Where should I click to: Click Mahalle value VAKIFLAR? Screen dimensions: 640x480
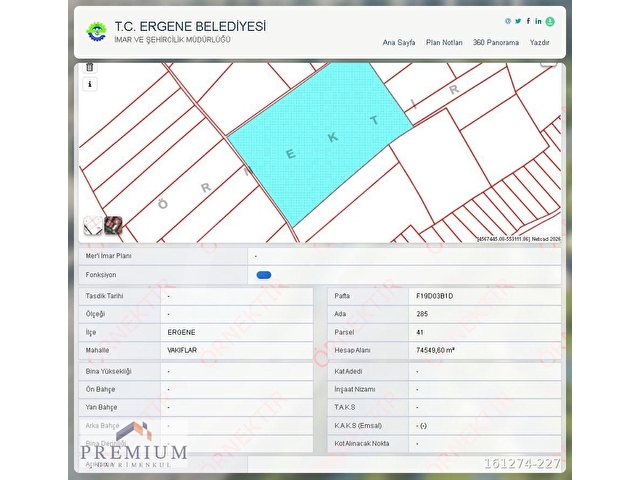(x=182, y=350)
